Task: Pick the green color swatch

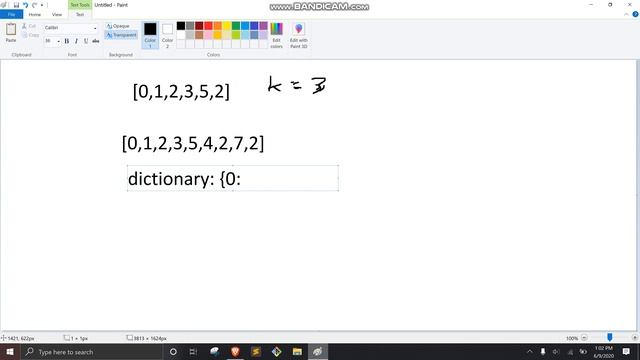Action: coord(236,26)
